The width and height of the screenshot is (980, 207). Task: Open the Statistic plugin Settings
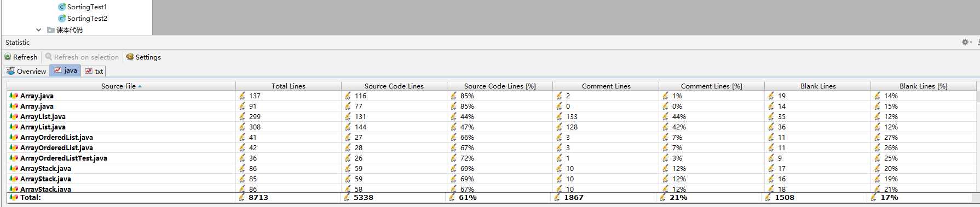click(143, 57)
